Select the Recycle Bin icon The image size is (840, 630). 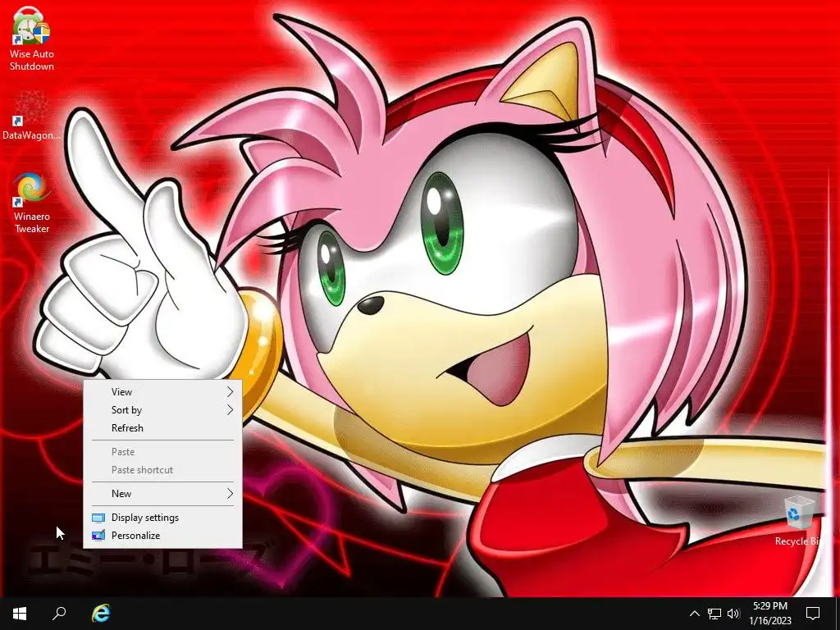point(798,521)
